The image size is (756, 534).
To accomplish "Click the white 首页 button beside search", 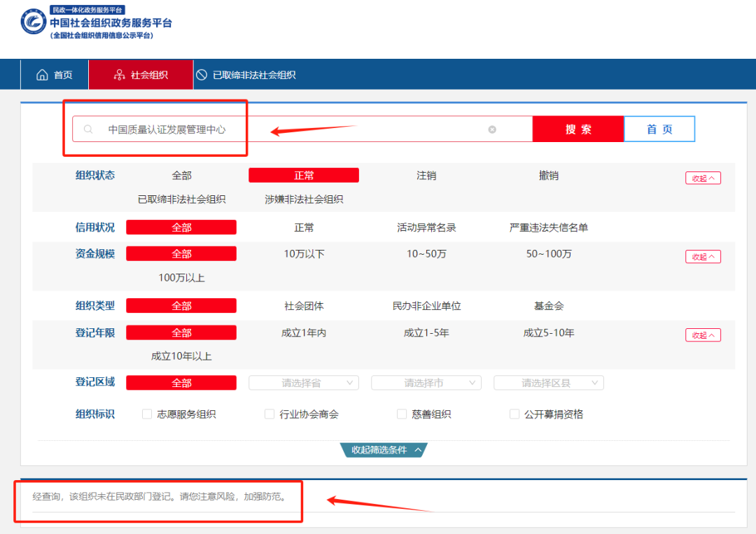I will 659,129.
